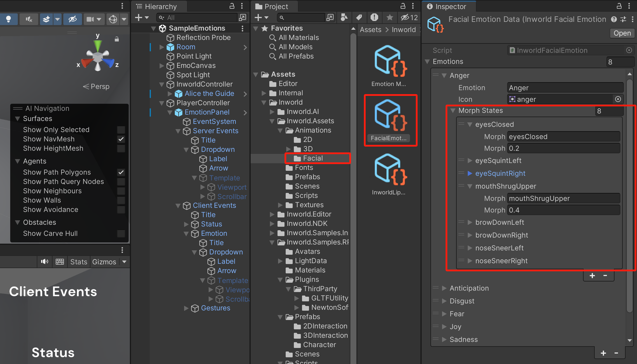Click the Inspector lock icon
This screenshot has width=637, height=364.
[619, 6]
